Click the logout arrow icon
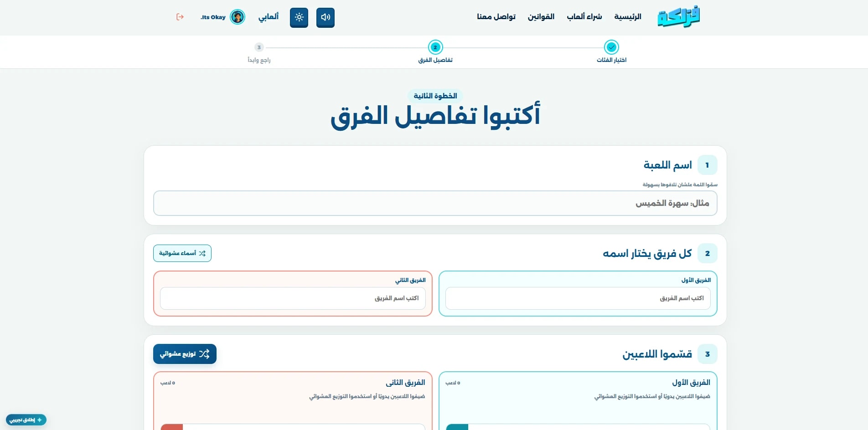Viewport: 868px width, 430px height. coord(180,17)
